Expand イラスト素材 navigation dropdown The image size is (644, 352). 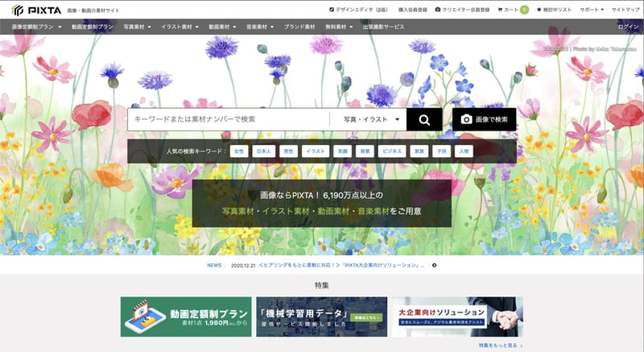(x=180, y=27)
